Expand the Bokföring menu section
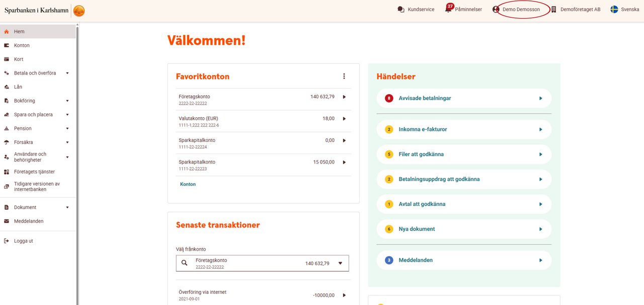Viewport: 644px width, 305px height. [x=67, y=101]
